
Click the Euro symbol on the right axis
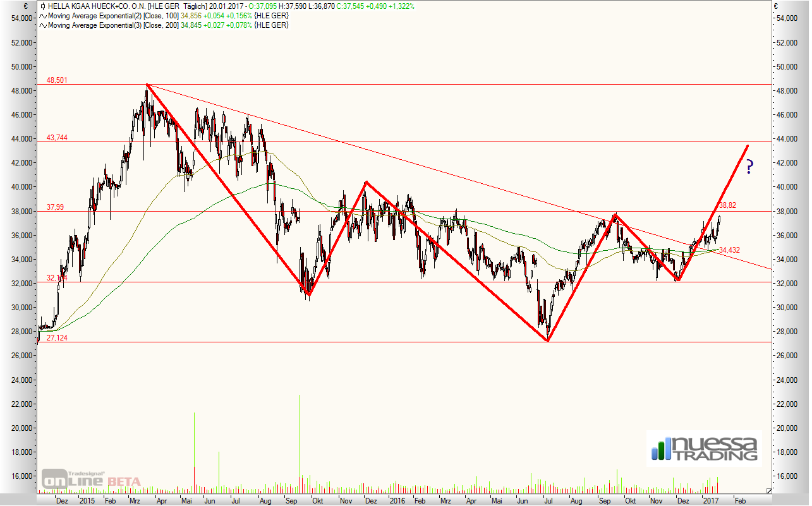coord(777,6)
